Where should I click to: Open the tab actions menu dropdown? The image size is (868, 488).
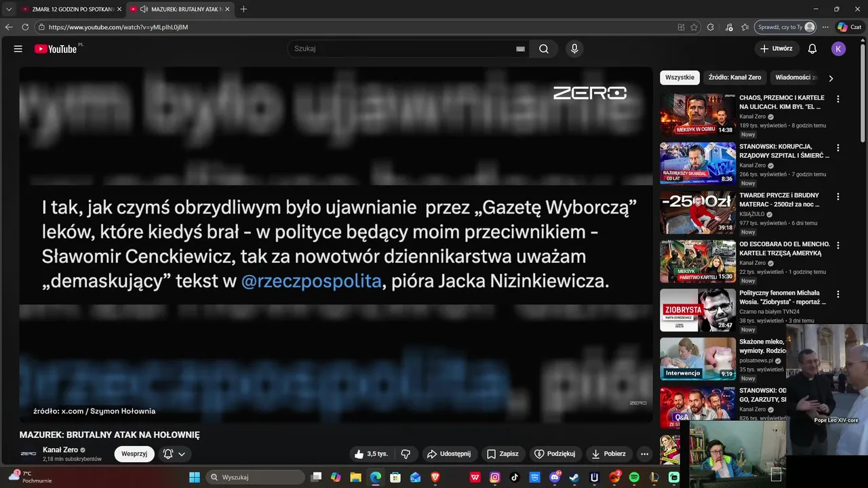9,9
